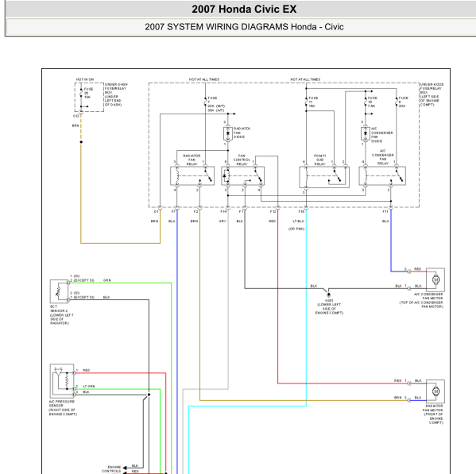This screenshot has height=474, width=476.
Task: Click the cyan wire from F10
Action: click(x=306, y=308)
